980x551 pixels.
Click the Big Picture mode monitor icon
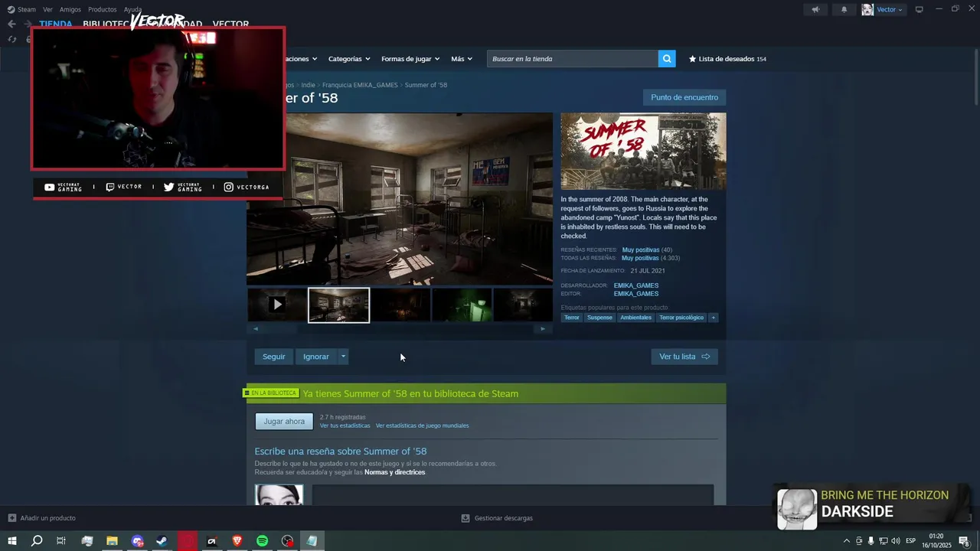[x=920, y=10]
